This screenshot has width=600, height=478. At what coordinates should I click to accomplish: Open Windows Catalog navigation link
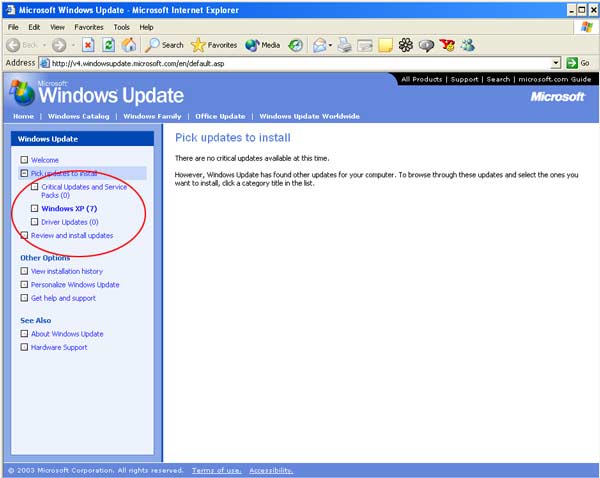(78, 116)
